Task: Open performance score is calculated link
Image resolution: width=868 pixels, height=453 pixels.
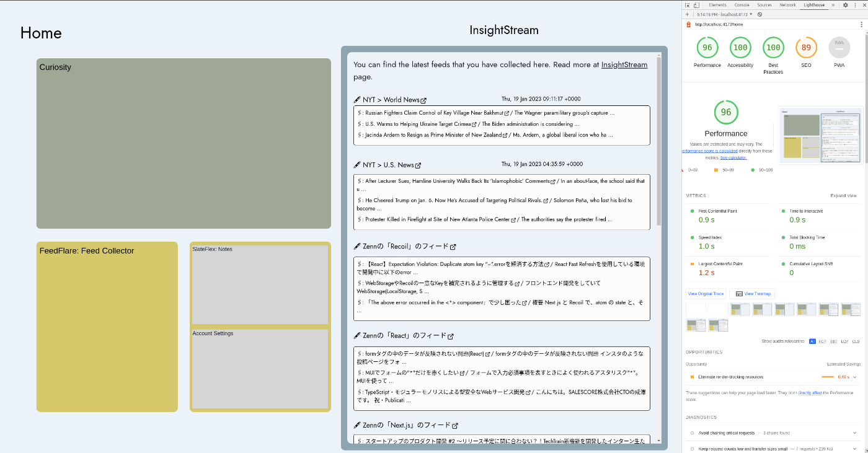Action: click(x=709, y=151)
